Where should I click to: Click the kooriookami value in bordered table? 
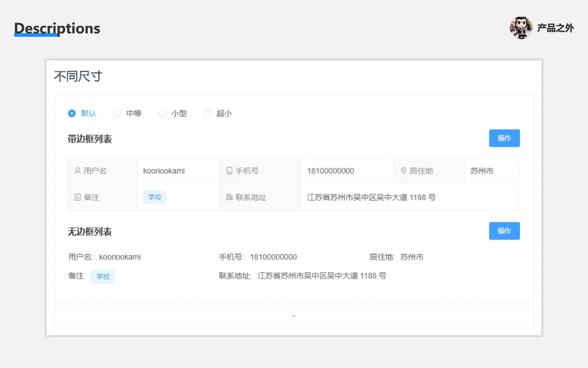click(x=164, y=171)
